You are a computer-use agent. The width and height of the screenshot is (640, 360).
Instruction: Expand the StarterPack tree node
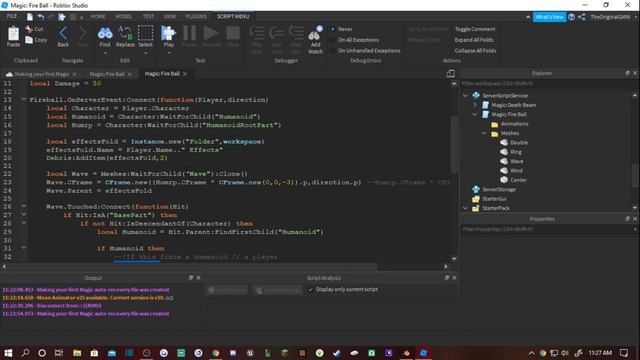point(465,208)
